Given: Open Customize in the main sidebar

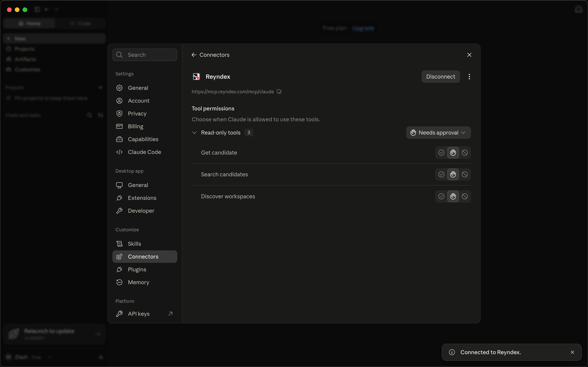Looking at the screenshot, I should (x=55, y=70).
